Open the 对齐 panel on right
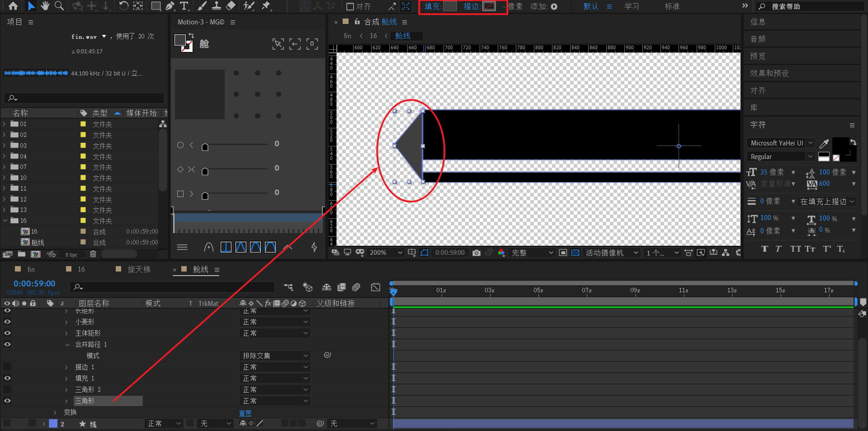The width and height of the screenshot is (868, 431). tap(758, 90)
